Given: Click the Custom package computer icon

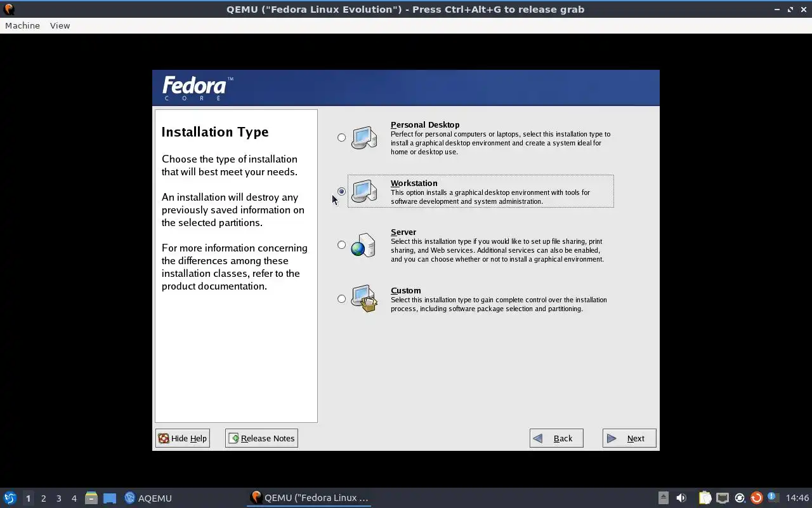Looking at the screenshot, I should pos(364,299).
